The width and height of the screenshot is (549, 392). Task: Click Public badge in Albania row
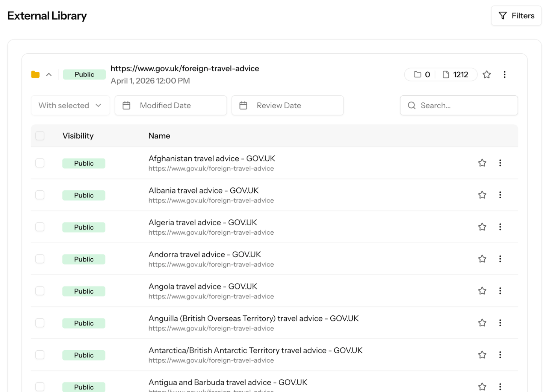[x=84, y=195]
